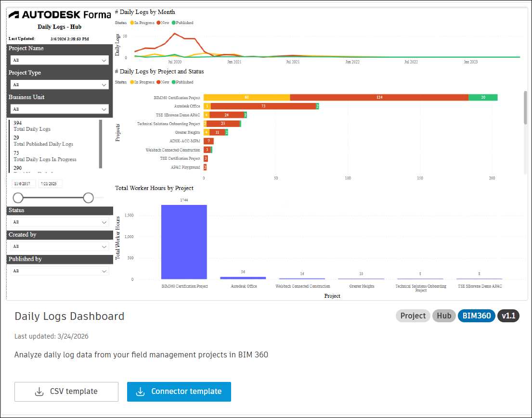This screenshot has height=418, width=532.
Task: Click the project bar chart vertical scrollbar
Action: (525, 107)
